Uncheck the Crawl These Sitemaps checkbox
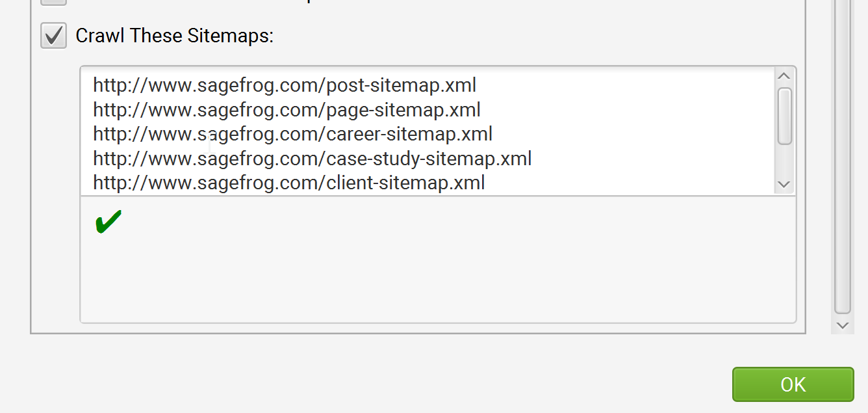 pyautogui.click(x=53, y=35)
